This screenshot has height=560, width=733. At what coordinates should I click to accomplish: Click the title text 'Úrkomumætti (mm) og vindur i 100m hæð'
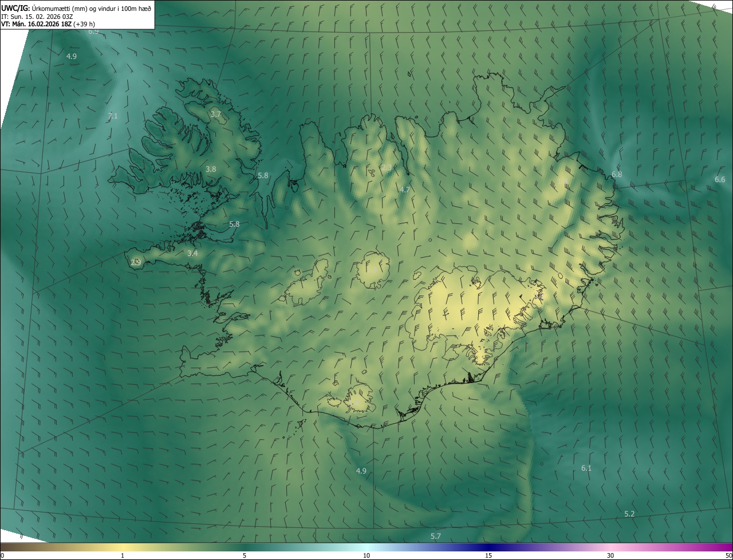91,8
